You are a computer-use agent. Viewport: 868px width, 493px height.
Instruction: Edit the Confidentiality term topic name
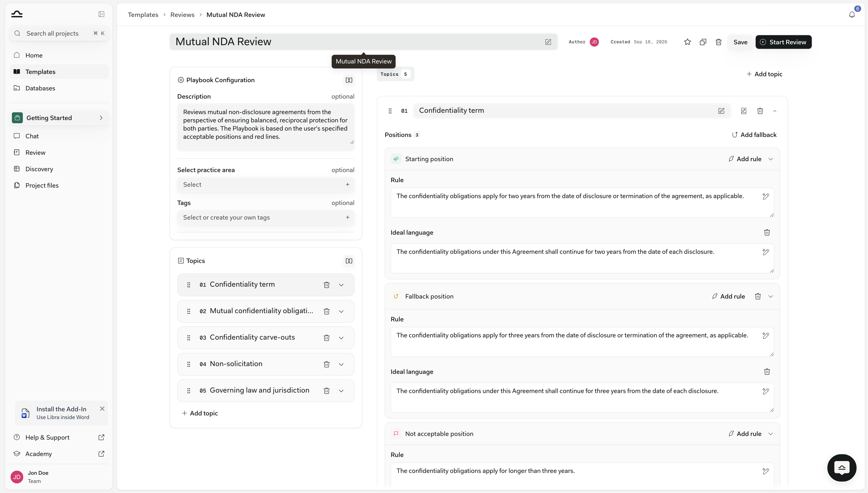click(721, 111)
